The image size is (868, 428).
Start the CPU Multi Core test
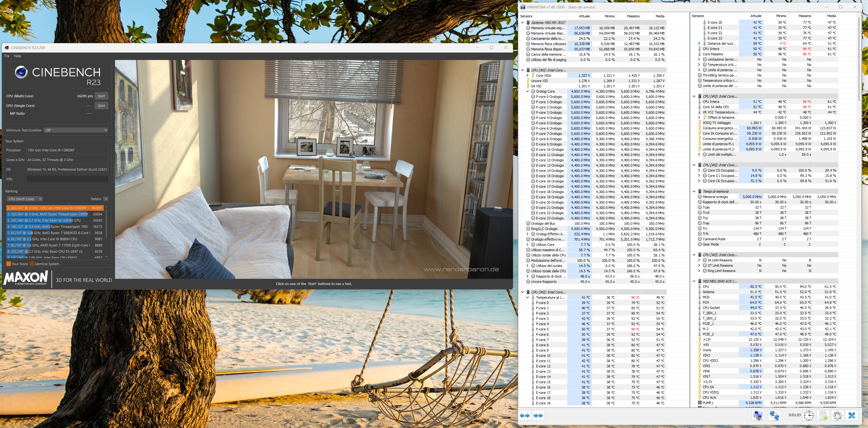[101, 96]
